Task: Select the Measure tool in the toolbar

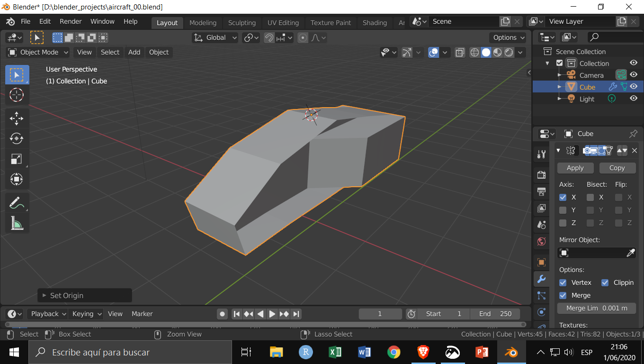Action: pos(17,223)
